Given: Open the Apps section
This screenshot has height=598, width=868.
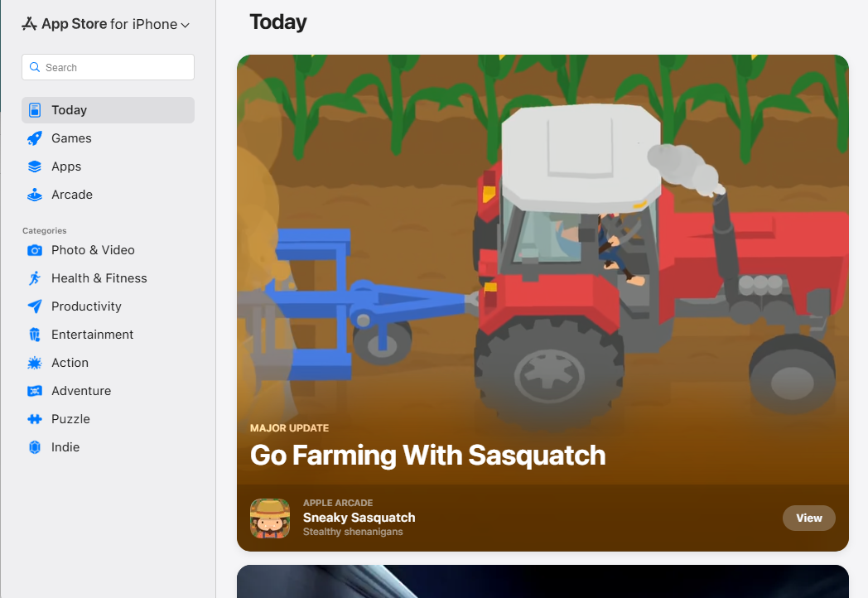Looking at the screenshot, I should [x=66, y=166].
